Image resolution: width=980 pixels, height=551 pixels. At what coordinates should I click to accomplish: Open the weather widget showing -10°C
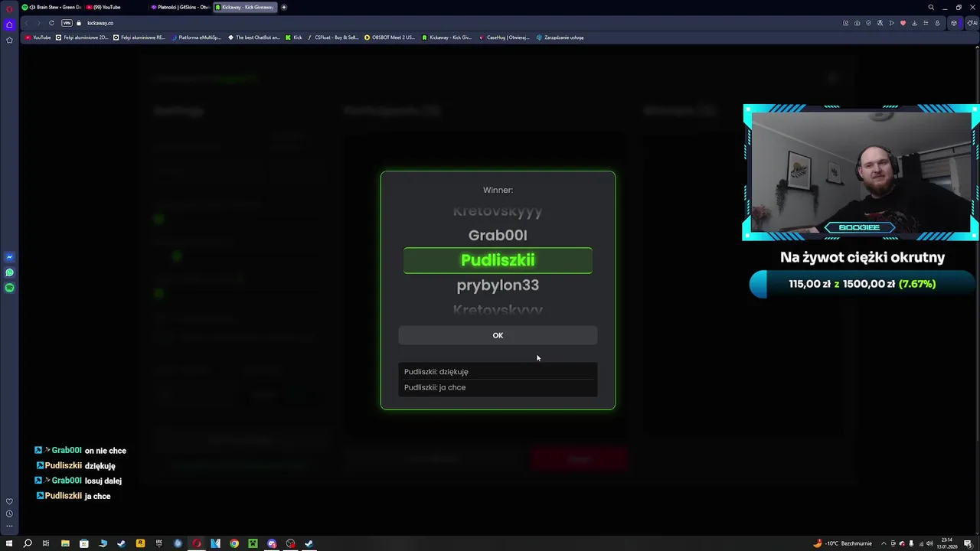(x=842, y=543)
